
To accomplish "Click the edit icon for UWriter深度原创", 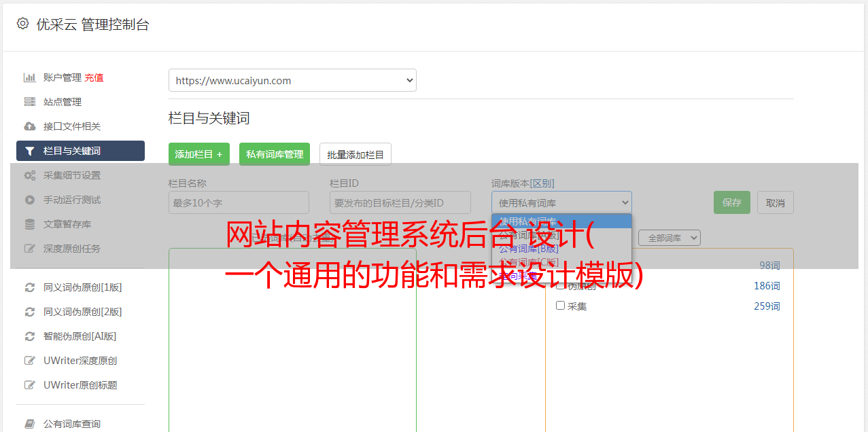I will pyautogui.click(x=30, y=361).
